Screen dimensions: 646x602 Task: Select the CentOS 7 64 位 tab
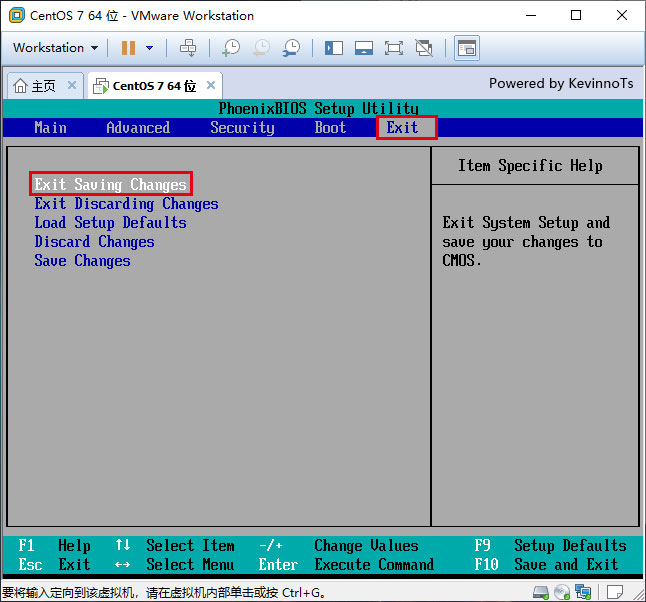click(155, 86)
